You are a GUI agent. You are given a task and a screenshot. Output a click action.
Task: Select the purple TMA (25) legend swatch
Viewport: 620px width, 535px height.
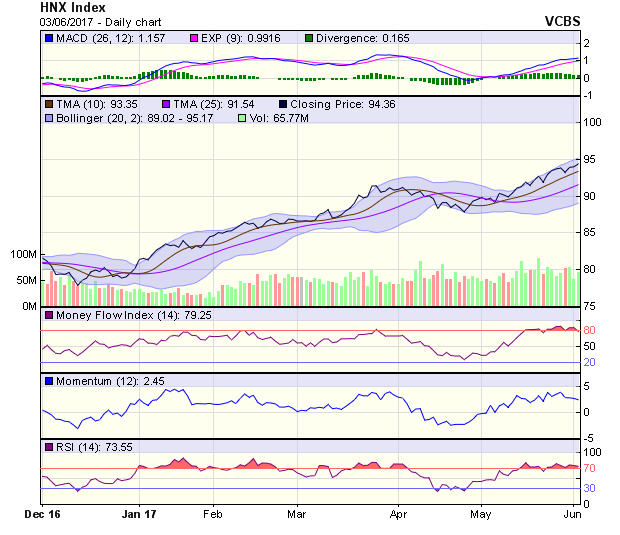[x=166, y=103]
